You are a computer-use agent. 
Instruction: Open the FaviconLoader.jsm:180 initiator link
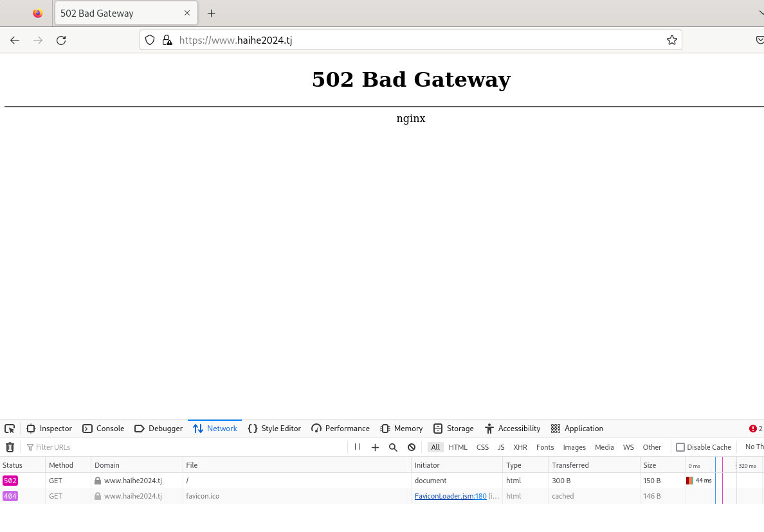(450, 496)
